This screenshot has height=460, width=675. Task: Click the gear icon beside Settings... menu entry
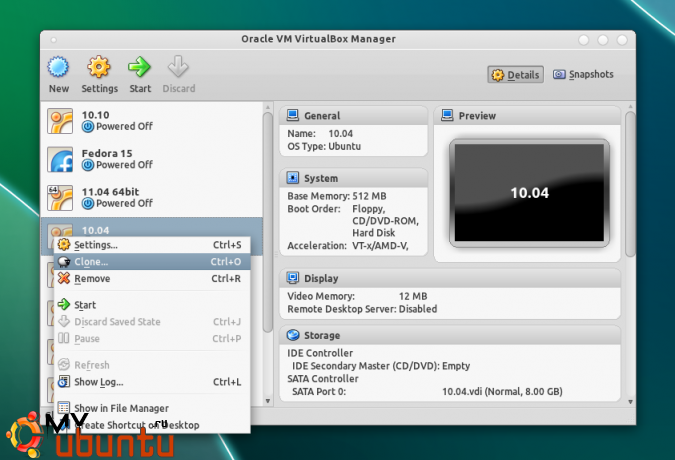tap(64, 244)
